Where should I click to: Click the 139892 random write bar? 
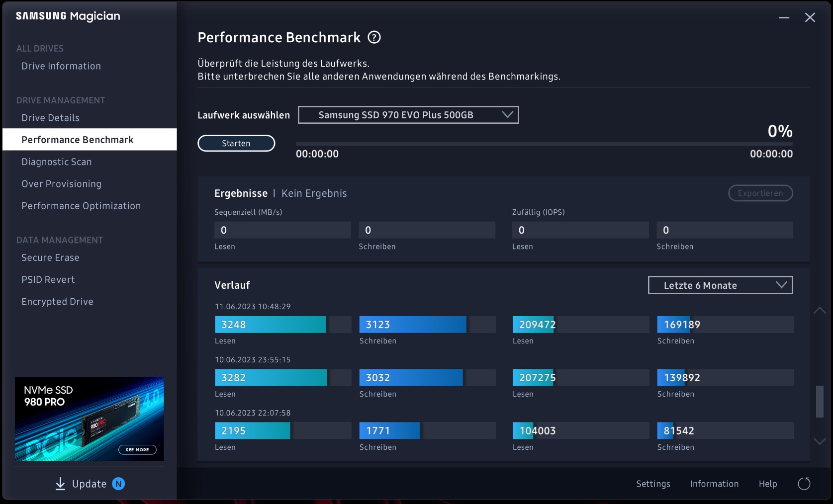(725, 378)
